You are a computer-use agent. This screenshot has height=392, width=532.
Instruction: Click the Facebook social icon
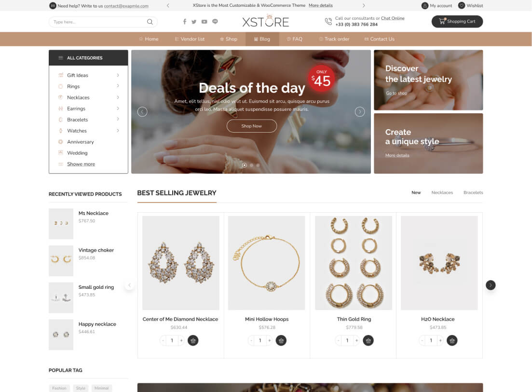[x=185, y=22]
